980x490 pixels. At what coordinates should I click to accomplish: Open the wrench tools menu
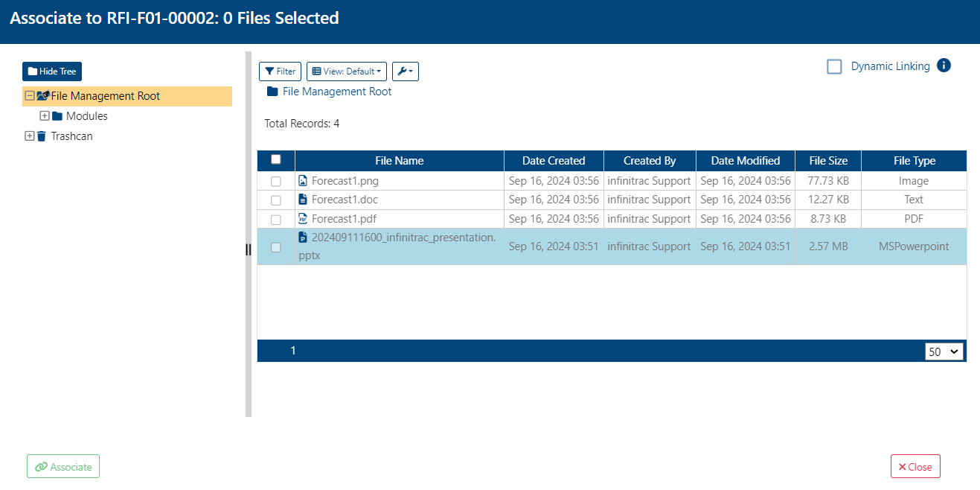point(406,71)
